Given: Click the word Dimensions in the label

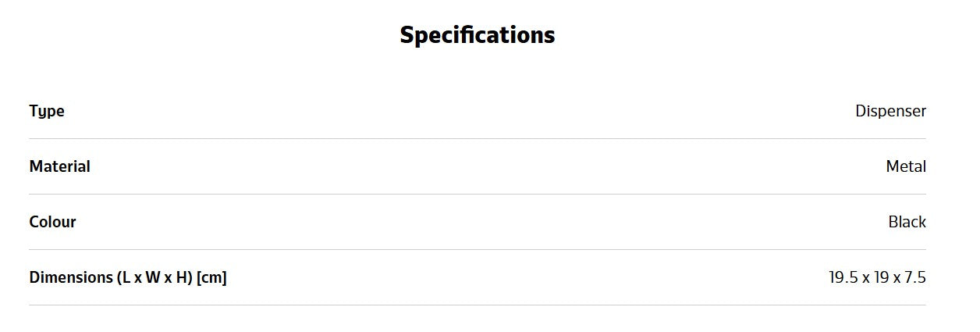Looking at the screenshot, I should pyautogui.click(x=71, y=277).
